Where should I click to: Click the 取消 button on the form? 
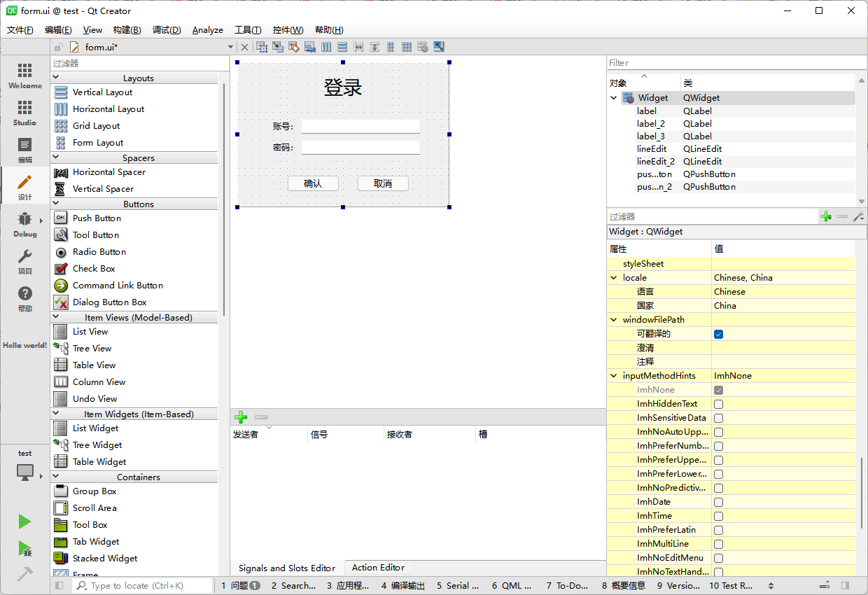(x=383, y=183)
